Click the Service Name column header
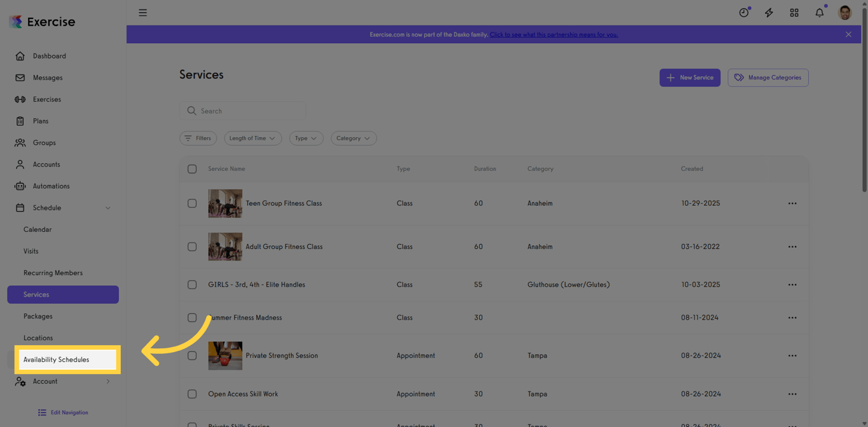 [226, 169]
